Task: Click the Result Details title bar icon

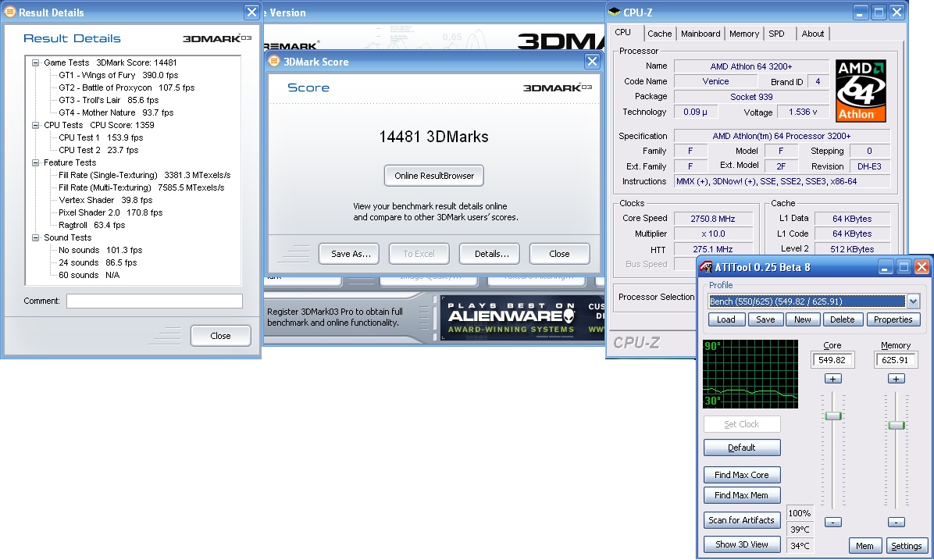Action: tap(10, 12)
